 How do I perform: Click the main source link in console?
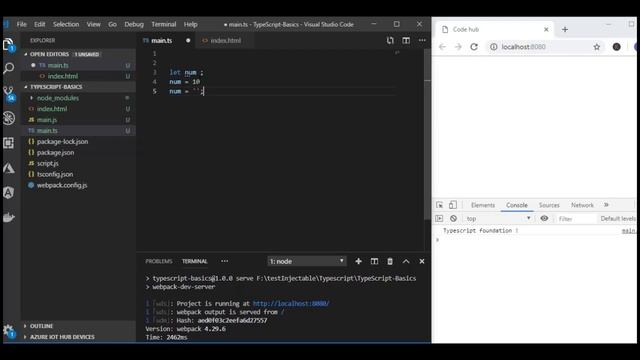629,231
